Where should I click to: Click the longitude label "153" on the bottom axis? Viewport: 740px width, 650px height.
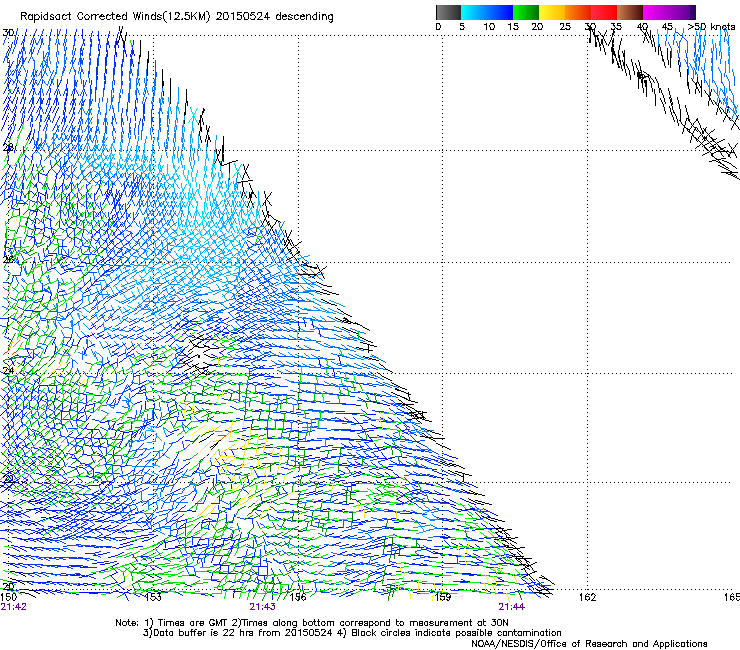pyautogui.click(x=153, y=597)
